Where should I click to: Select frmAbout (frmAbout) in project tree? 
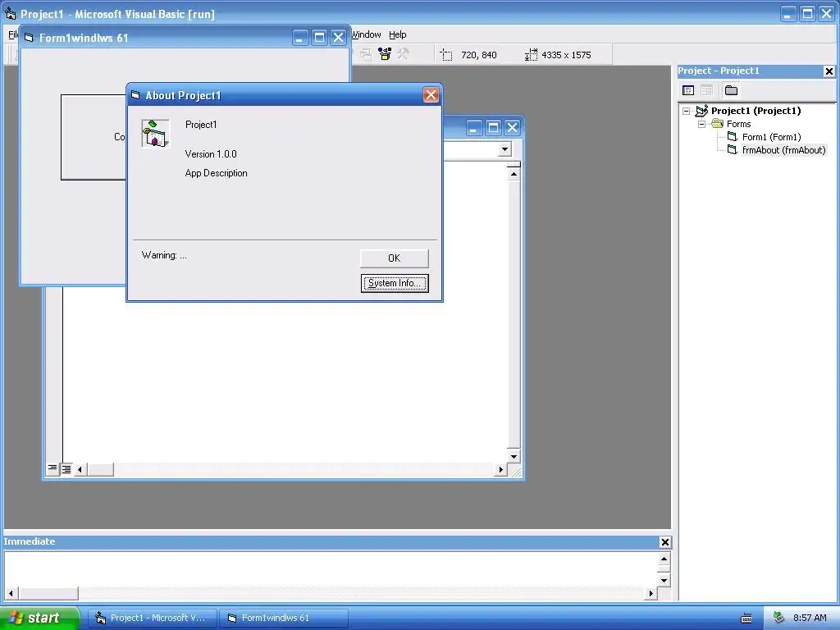pyautogui.click(x=783, y=150)
